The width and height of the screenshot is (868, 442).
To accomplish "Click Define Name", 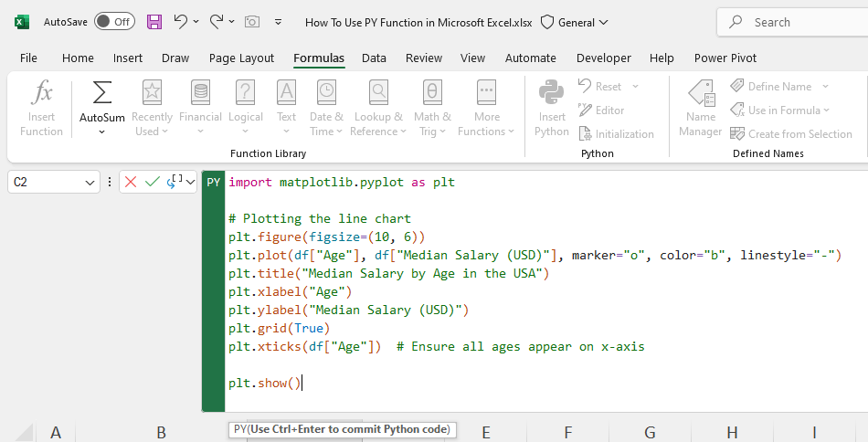I will pyautogui.click(x=771, y=86).
